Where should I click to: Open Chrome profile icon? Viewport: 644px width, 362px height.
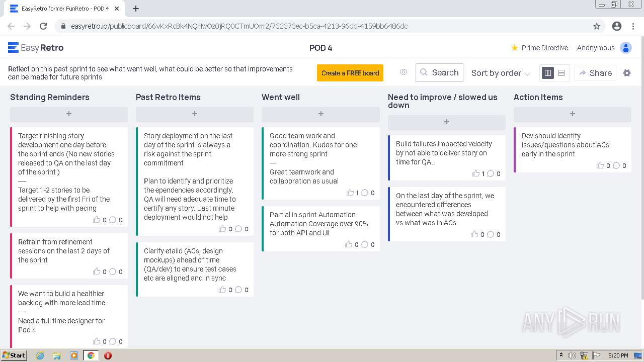coord(617,26)
